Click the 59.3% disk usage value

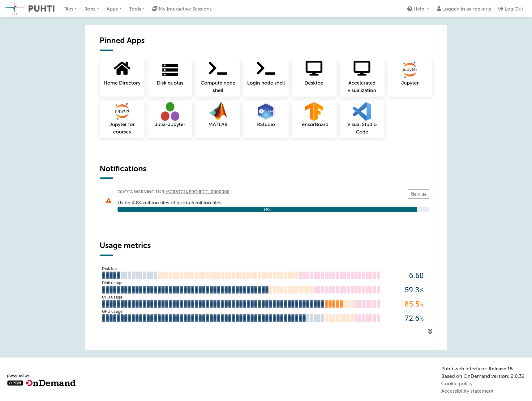click(414, 290)
